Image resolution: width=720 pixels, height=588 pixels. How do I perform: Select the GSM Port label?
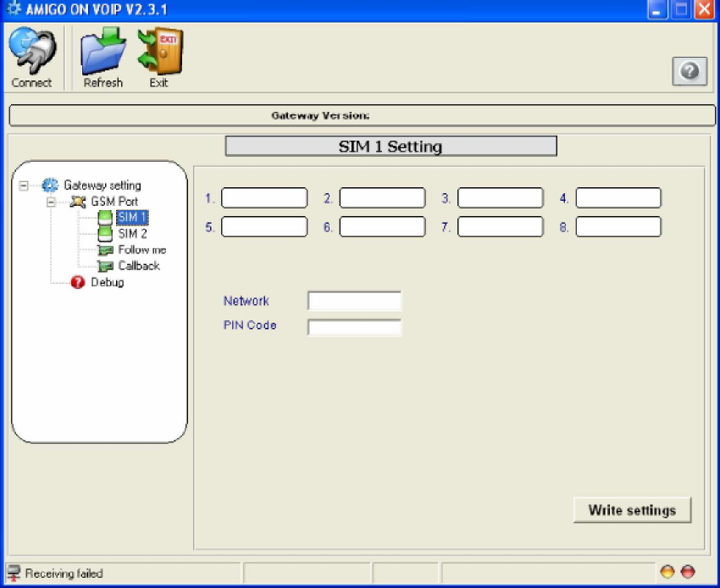click(x=114, y=201)
